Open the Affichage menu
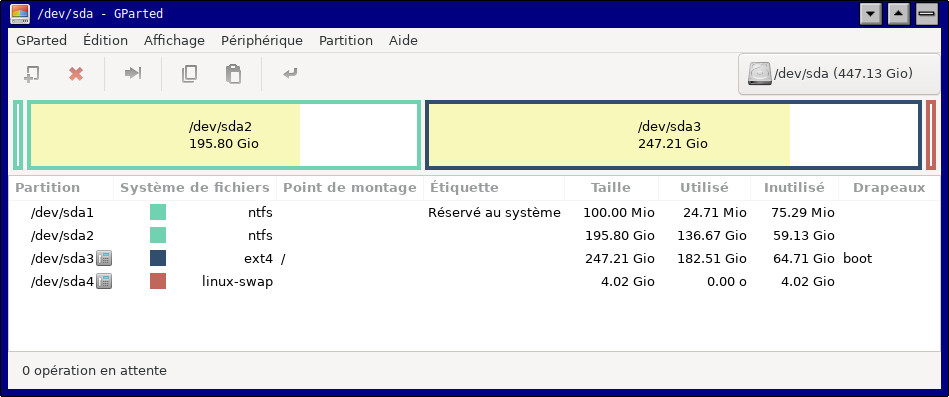This screenshot has height=397, width=949. pyautogui.click(x=174, y=41)
